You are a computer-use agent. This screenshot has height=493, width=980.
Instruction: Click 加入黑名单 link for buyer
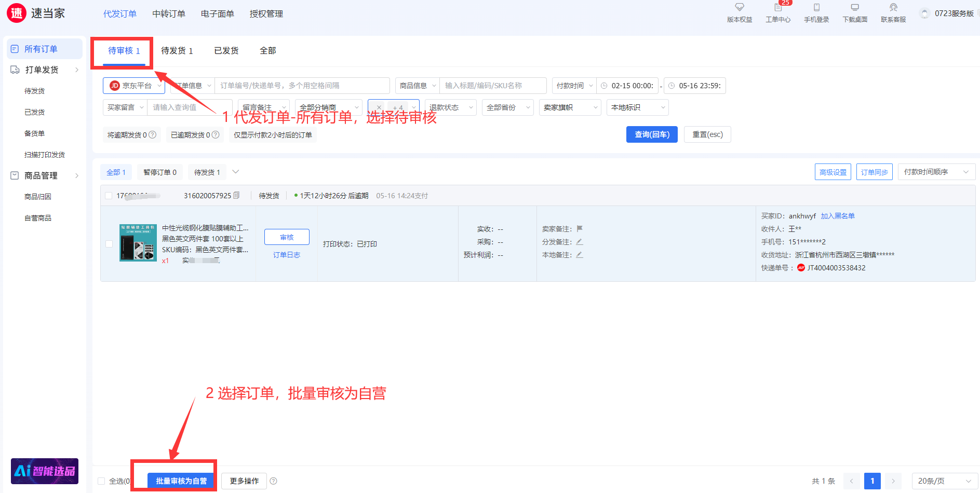(837, 216)
